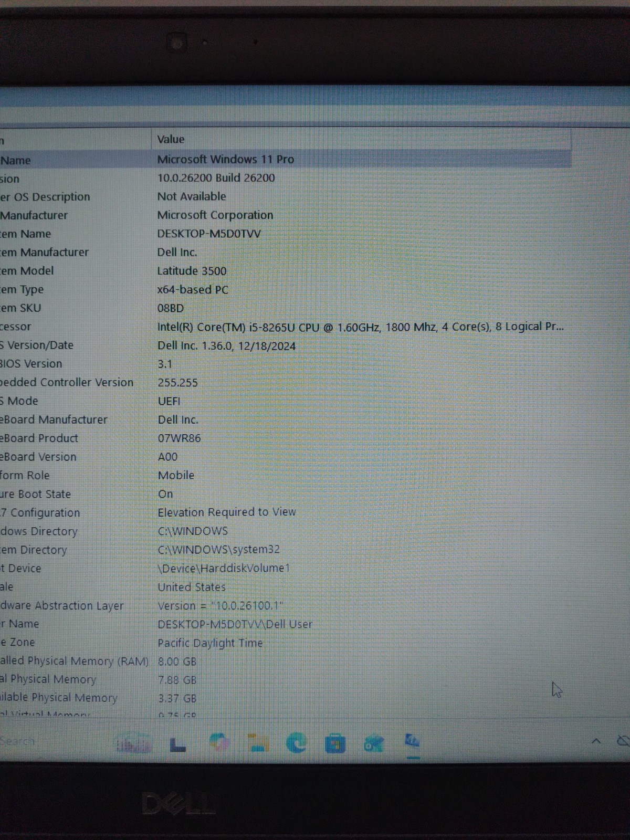This screenshot has width=630, height=840.
Task: Select the \Device\HarddiskVolume1 value
Action: point(224,568)
